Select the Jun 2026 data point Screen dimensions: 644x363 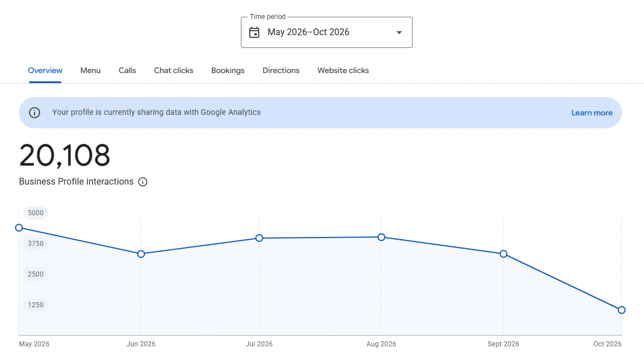coord(141,254)
